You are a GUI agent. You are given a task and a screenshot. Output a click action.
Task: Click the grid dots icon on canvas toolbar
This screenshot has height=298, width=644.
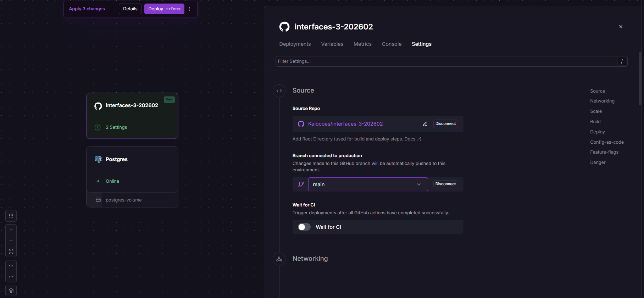11,216
